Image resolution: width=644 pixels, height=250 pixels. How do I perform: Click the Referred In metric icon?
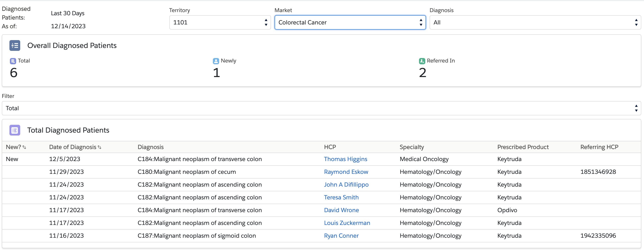(x=422, y=61)
